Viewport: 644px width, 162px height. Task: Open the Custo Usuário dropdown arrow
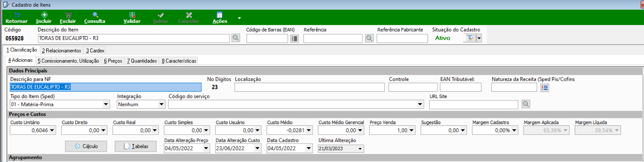click(x=257, y=130)
